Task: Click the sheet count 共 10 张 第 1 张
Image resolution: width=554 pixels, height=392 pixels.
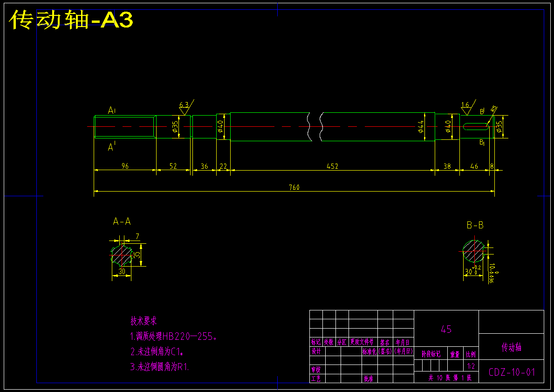Action: pyautogui.click(x=450, y=378)
